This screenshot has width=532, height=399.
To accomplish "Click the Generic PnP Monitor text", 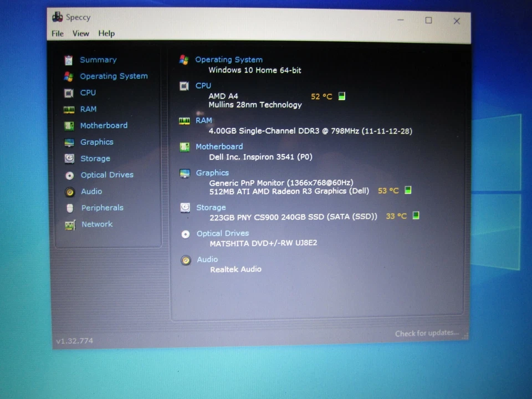I will tap(282, 183).
